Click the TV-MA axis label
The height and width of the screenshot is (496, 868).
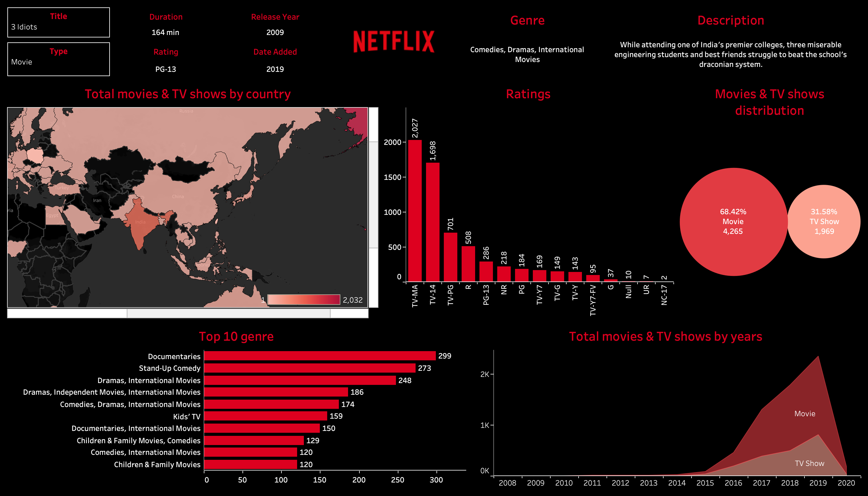[415, 296]
